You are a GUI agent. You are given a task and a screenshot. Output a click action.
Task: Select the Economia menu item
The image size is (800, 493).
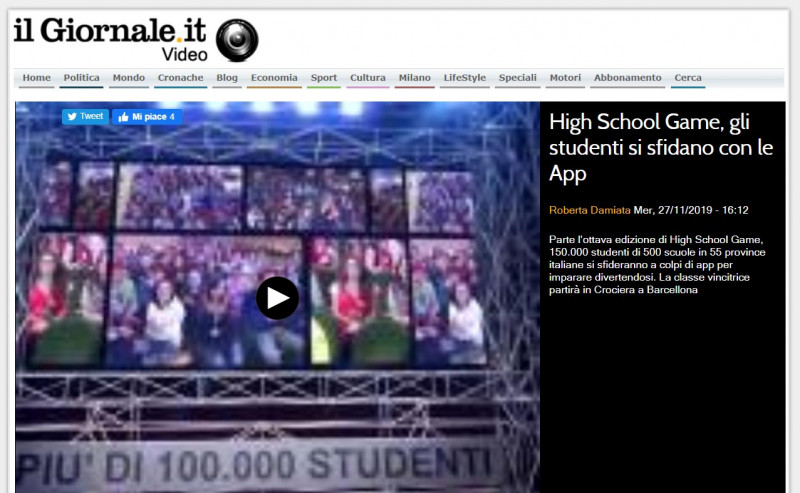(x=274, y=78)
